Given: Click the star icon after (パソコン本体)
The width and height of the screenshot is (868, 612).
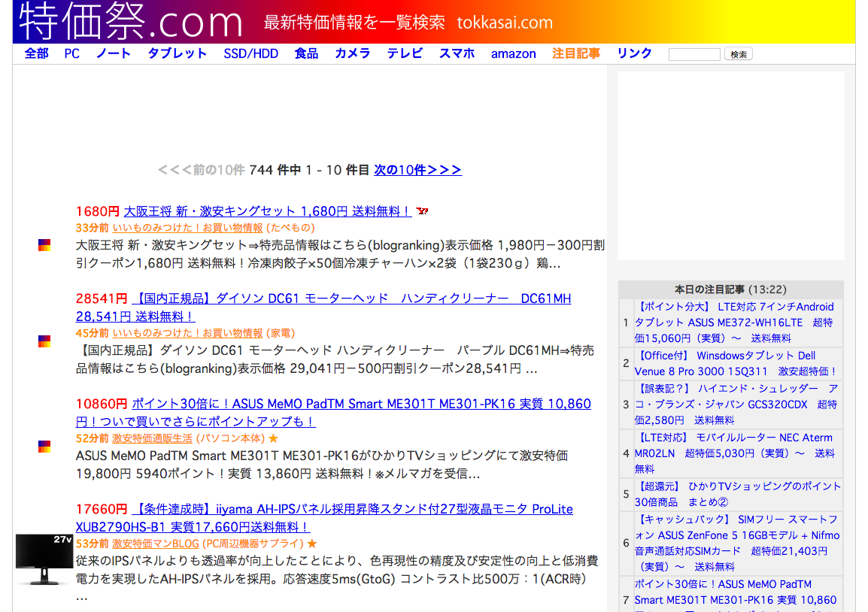Looking at the screenshot, I should 274,438.
